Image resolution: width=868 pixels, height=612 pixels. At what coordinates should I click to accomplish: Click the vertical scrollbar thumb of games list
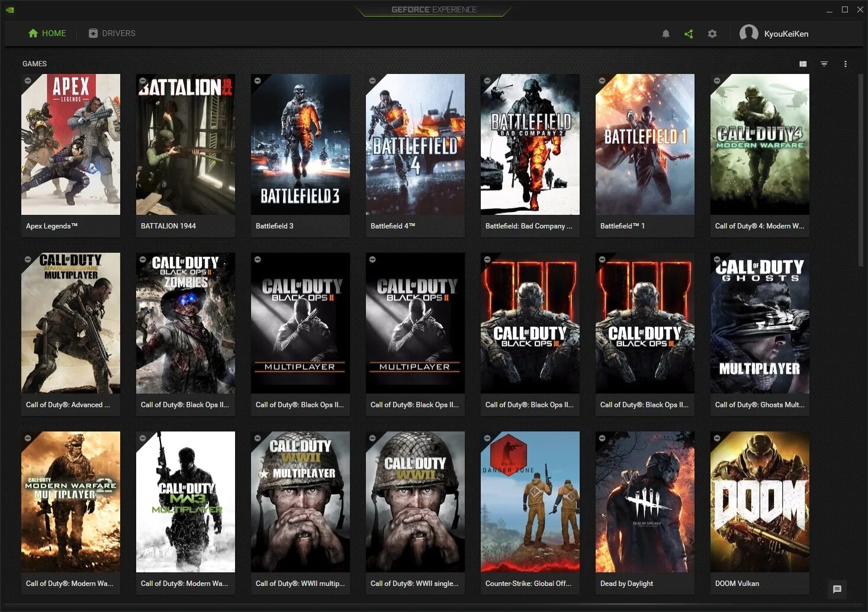(861, 170)
